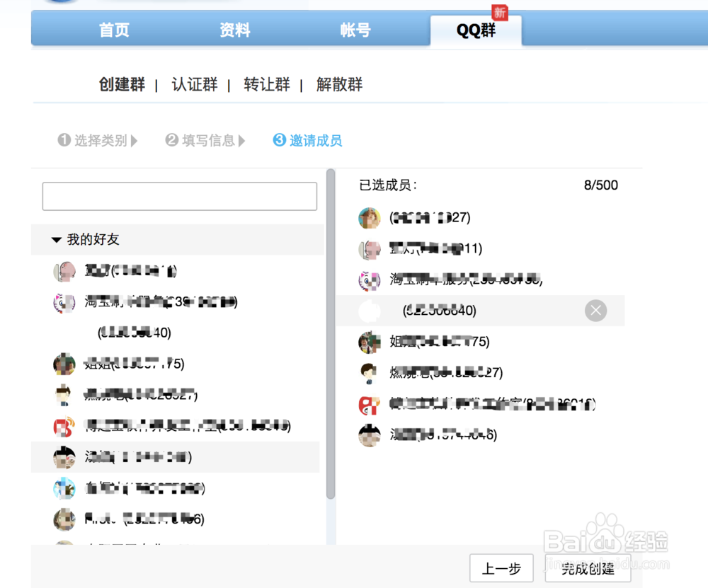This screenshot has height=588, width=708.
Task: Click cartoon boy avatar in selected members
Action: click(370, 373)
